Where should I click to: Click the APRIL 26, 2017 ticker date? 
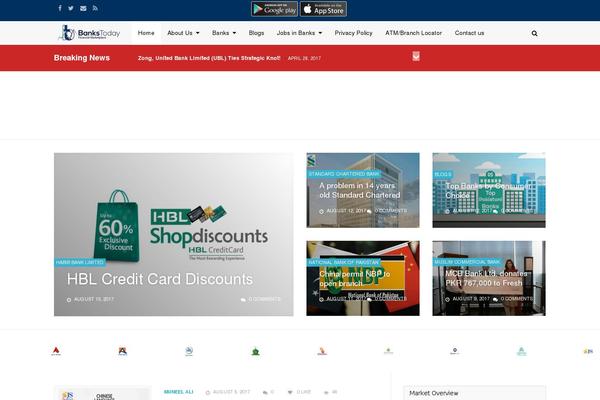304,58
